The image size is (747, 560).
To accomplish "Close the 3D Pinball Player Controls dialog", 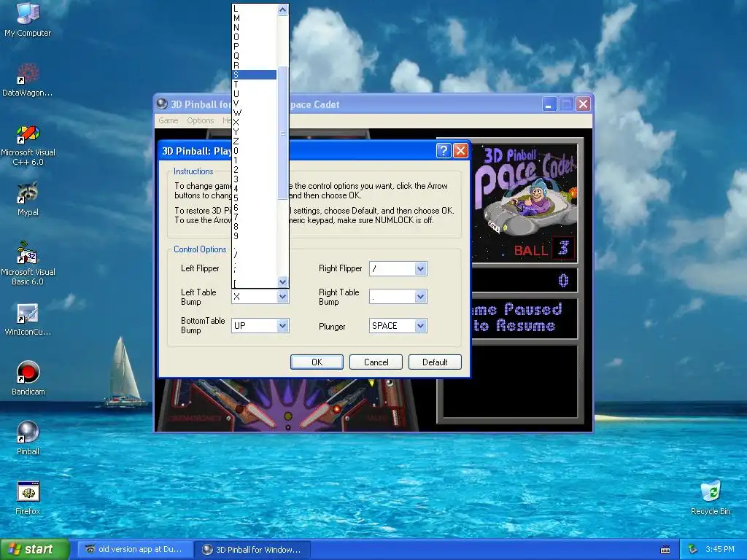I will (x=460, y=151).
